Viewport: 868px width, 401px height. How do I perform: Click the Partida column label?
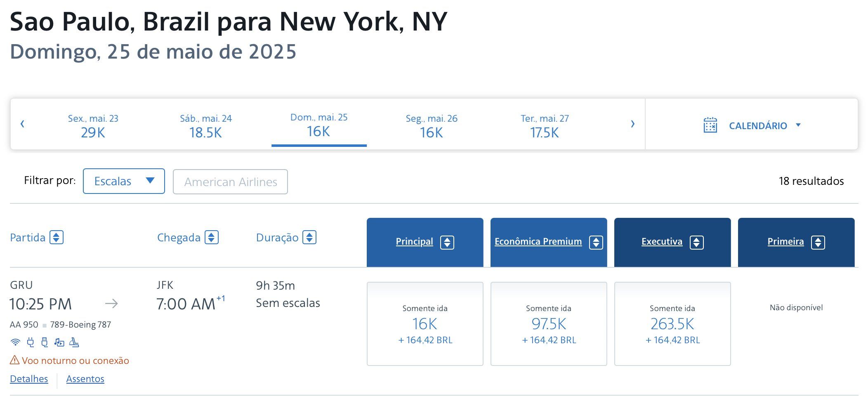(28, 238)
